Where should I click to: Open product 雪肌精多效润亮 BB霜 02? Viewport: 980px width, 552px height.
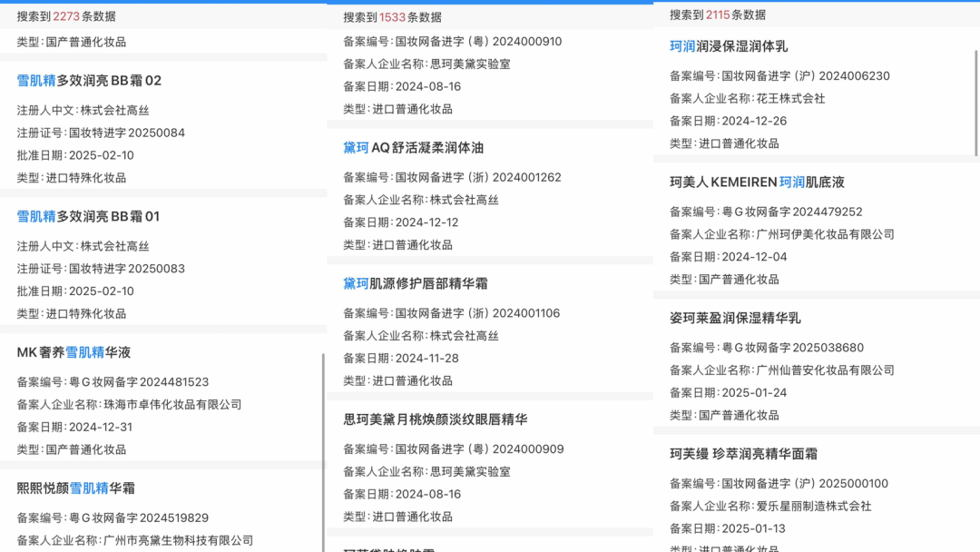(89, 81)
